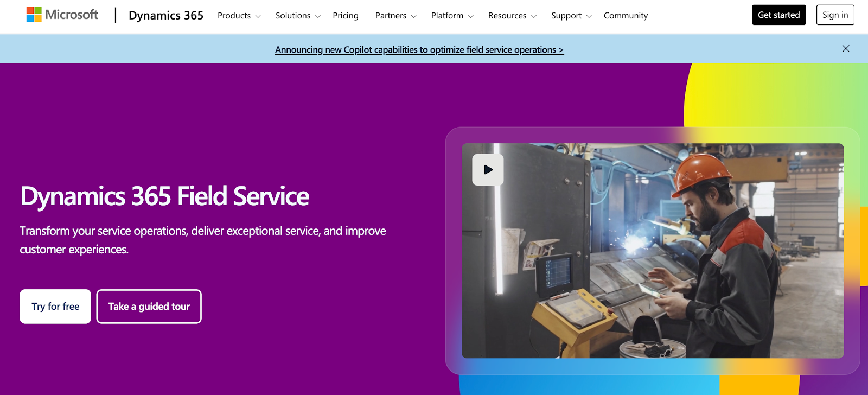Click the Microsoft logo
Screen dimensions: 868x395
coord(62,15)
